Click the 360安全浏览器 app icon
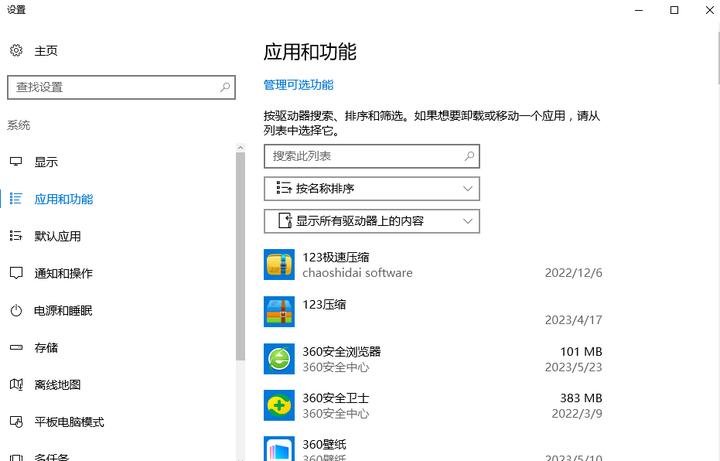The height and width of the screenshot is (461, 720). (x=279, y=359)
